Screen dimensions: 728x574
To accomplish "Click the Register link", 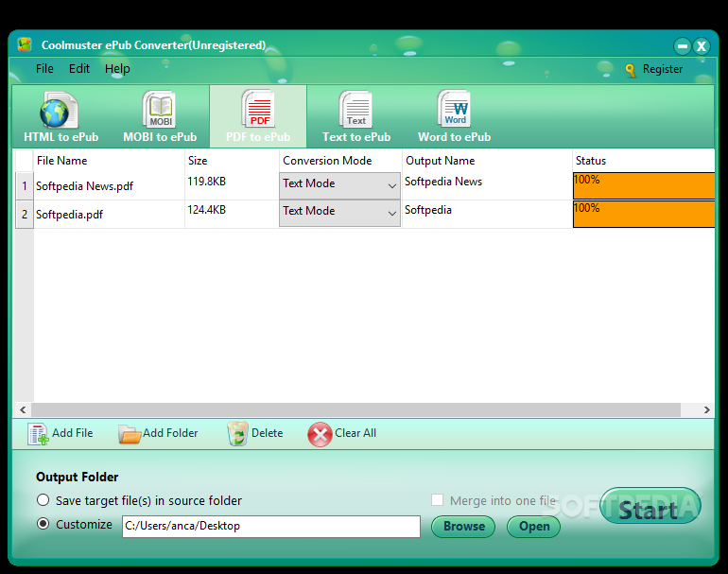I will click(663, 69).
